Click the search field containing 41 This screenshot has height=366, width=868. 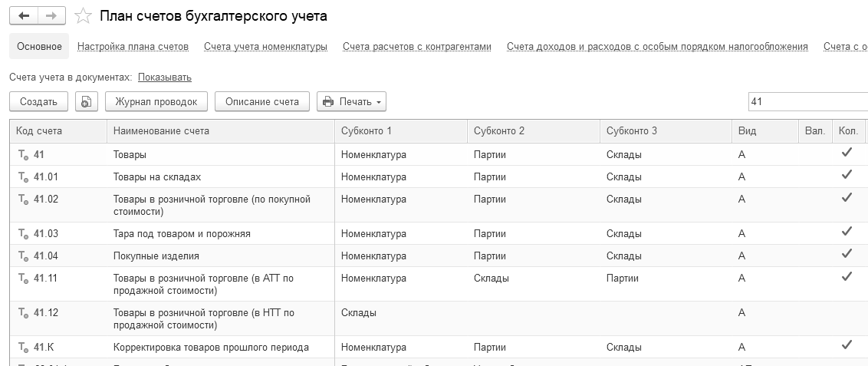pos(805,101)
